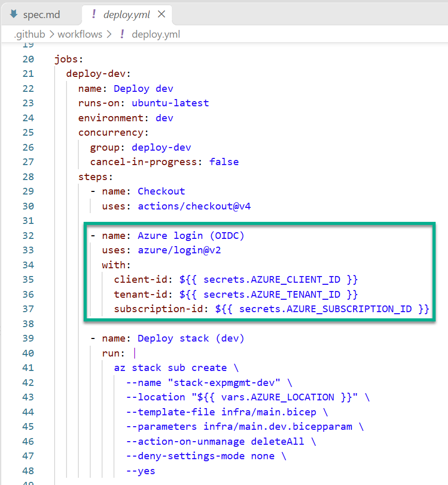448x485 pixels.
Task: Click the 'environment' key on line 24
Action: pyautogui.click(x=110, y=118)
